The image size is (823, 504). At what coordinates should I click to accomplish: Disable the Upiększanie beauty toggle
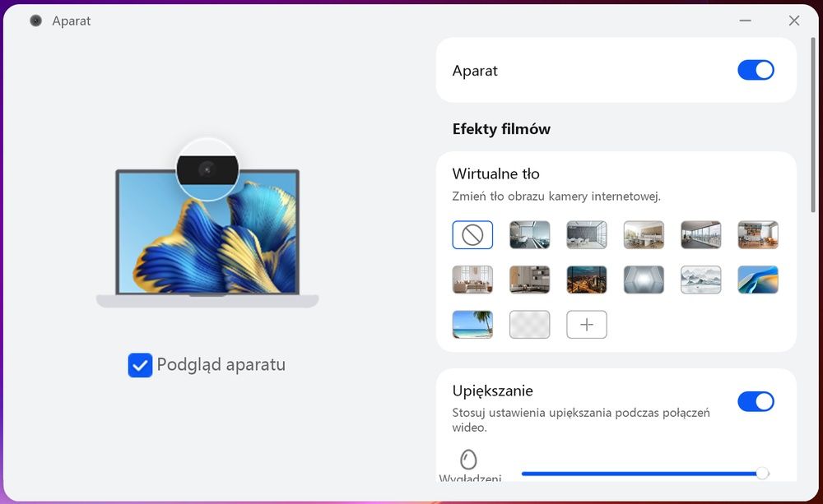756,402
